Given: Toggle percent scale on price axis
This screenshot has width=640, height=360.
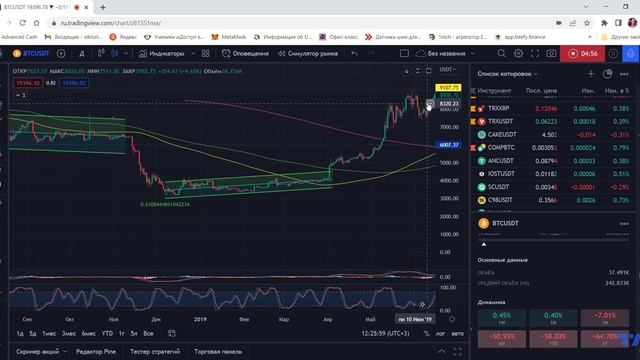Looking at the screenshot, I should pyautogui.click(x=427, y=333).
